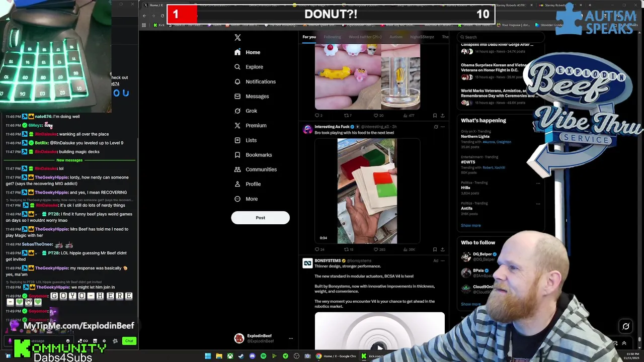Repost the Interesting As Fuck post

coord(348,249)
